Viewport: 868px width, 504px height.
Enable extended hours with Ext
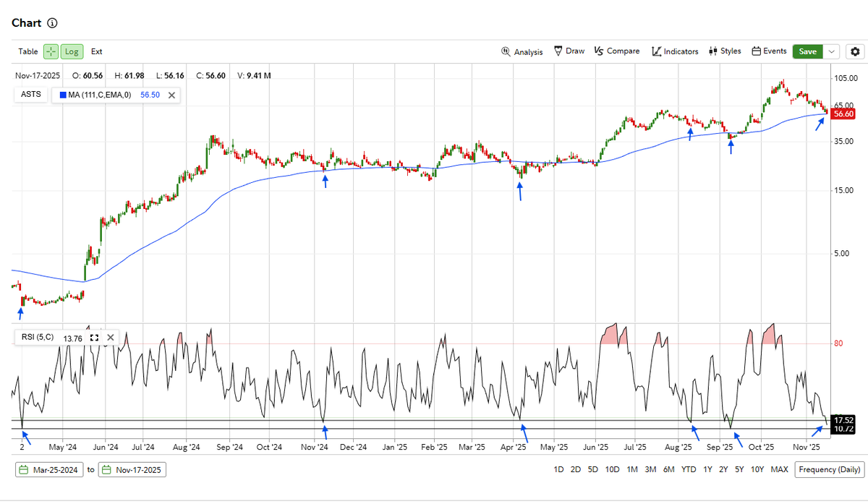[96, 51]
